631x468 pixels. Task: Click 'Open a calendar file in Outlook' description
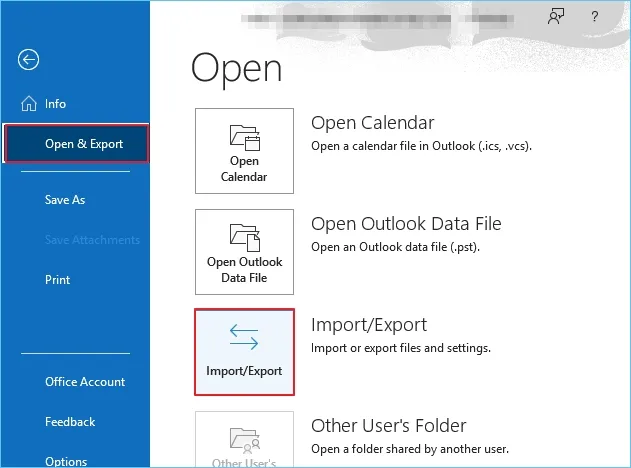(x=421, y=146)
